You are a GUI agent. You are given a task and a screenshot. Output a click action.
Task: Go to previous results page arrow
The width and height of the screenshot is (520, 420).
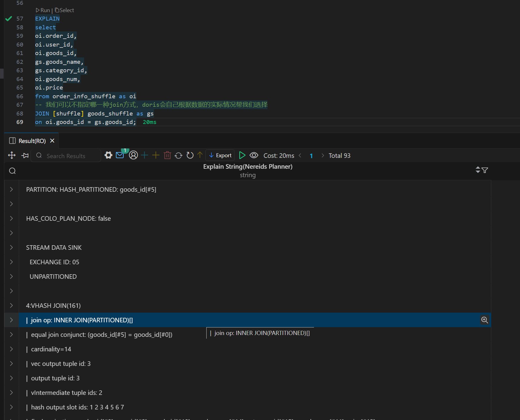click(x=300, y=155)
